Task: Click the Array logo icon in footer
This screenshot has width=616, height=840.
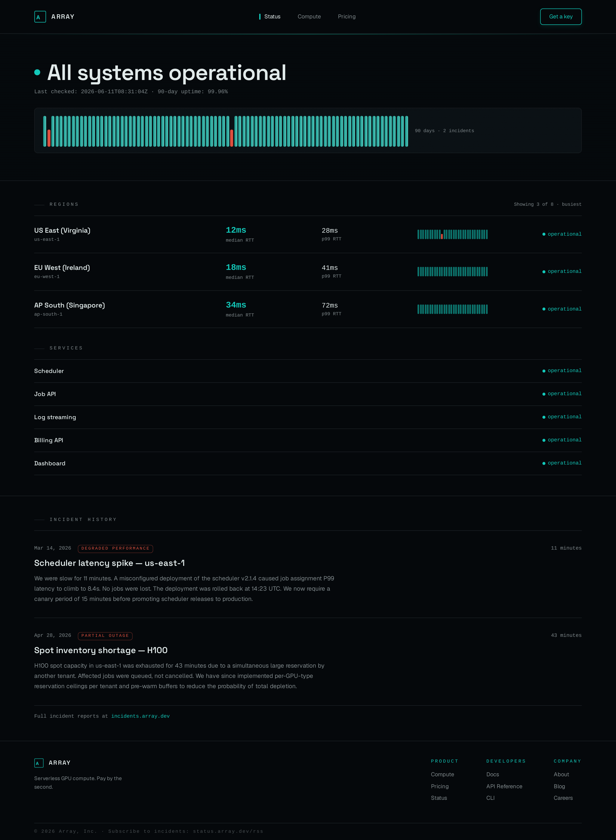Action: click(39, 763)
